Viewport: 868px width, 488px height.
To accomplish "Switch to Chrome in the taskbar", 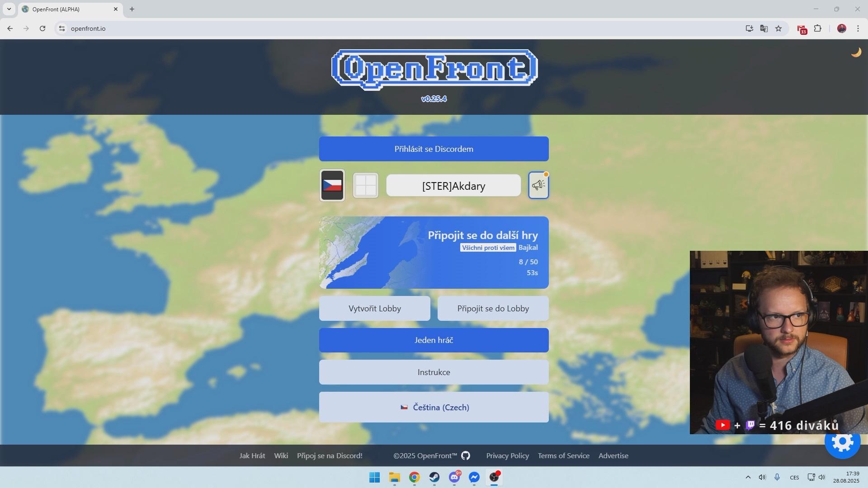I will click(415, 477).
